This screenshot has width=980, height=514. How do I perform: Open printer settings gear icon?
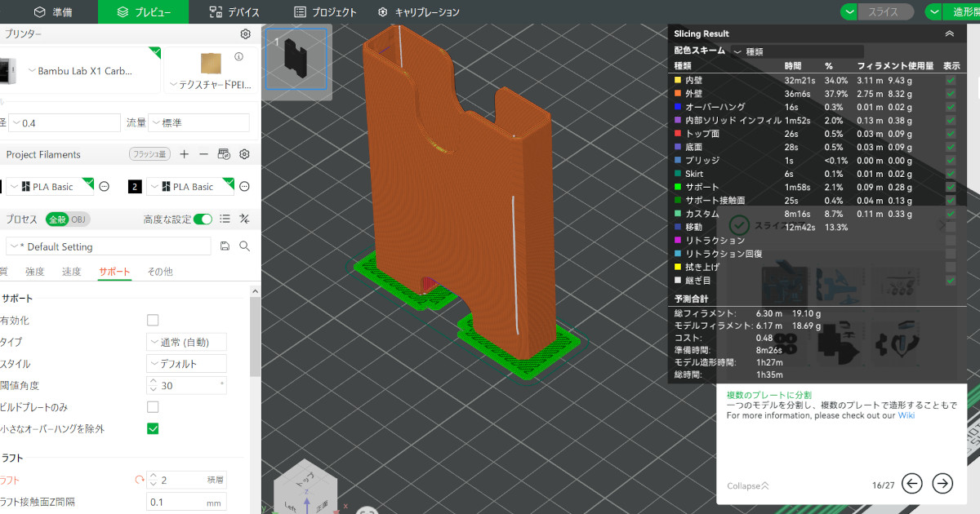click(x=245, y=34)
